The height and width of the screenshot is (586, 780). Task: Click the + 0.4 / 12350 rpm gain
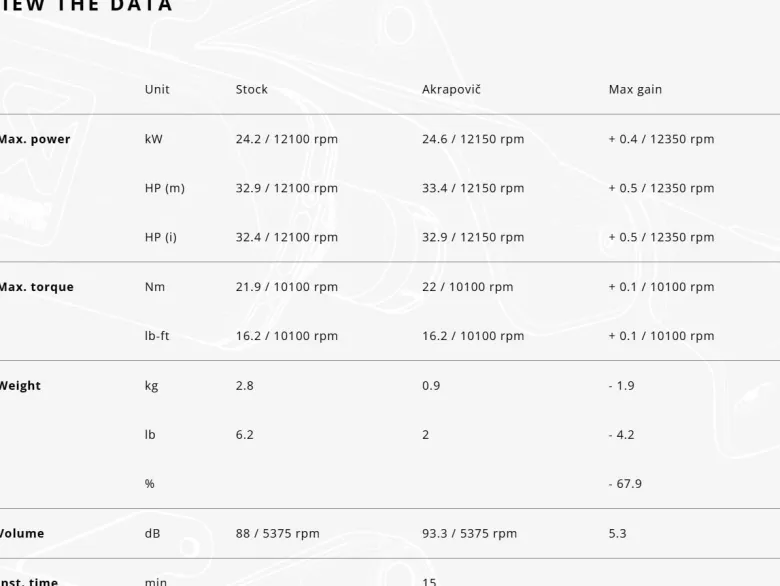(661, 139)
